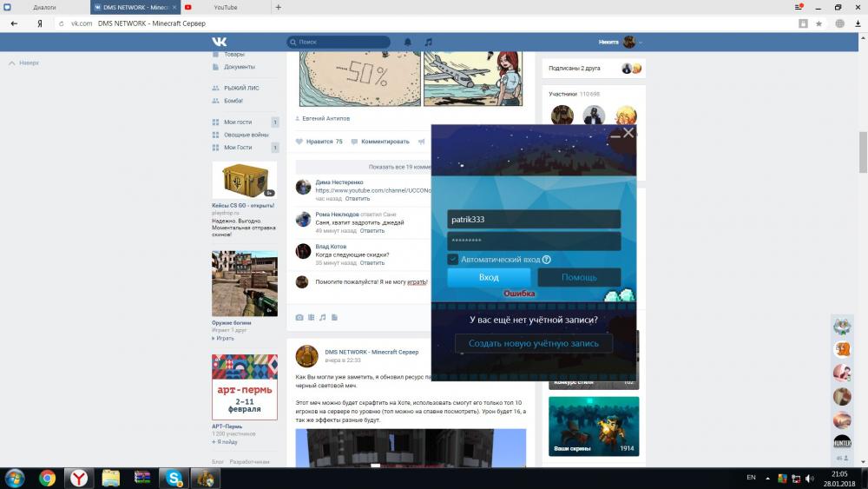Viewport: 868px width, 489px height.
Task: Expand the Никита profile menu arrow
Action: 641,42
